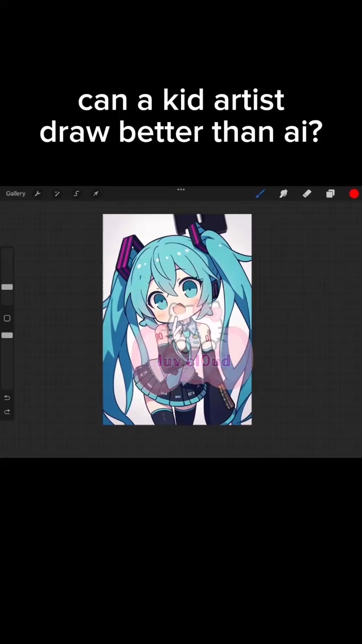Screen dimensions: 362x644
Task: Activate the Transform arrow tool
Action: click(x=96, y=194)
